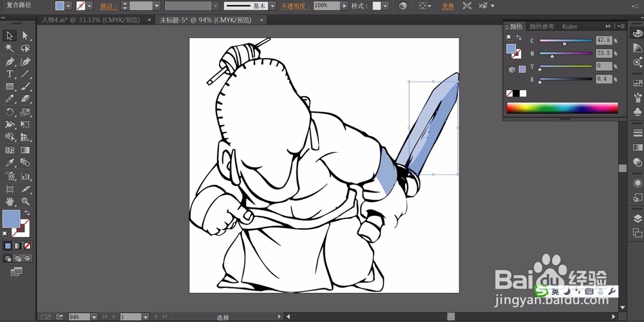
Task: Reset to default fill and stroke in toolbox
Action: 6,234
